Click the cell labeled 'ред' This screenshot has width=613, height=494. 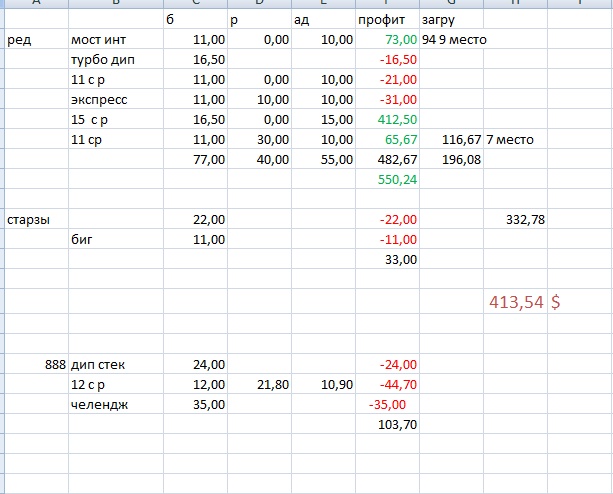36,39
